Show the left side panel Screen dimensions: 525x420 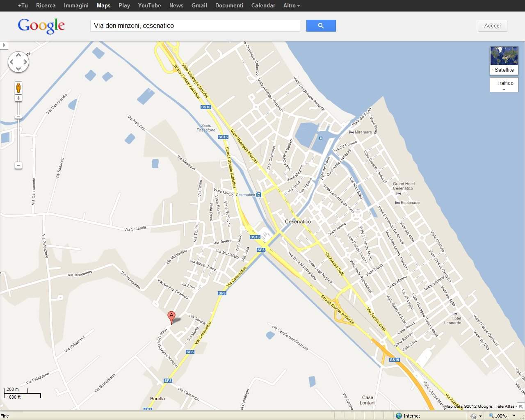pyautogui.click(x=4, y=45)
